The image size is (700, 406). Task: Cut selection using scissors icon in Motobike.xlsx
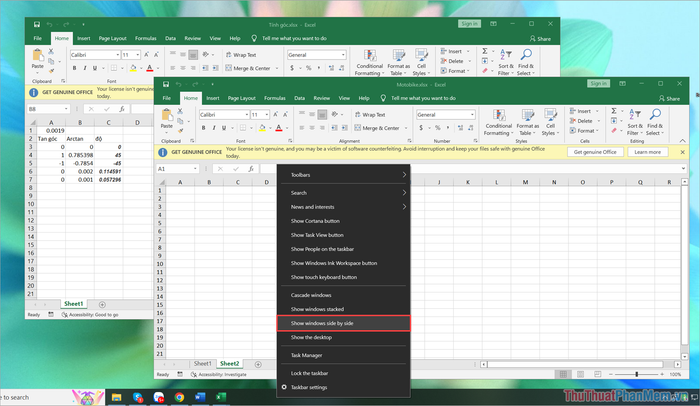180,111
